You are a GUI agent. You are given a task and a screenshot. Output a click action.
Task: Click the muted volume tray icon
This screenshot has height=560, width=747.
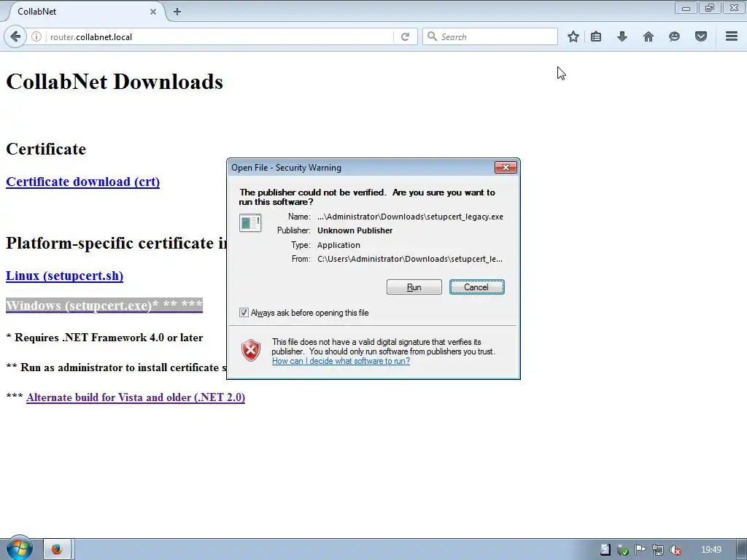tap(675, 550)
